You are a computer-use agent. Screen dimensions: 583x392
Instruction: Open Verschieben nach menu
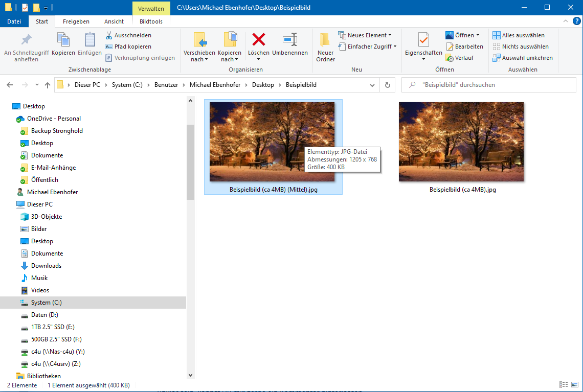(x=199, y=47)
